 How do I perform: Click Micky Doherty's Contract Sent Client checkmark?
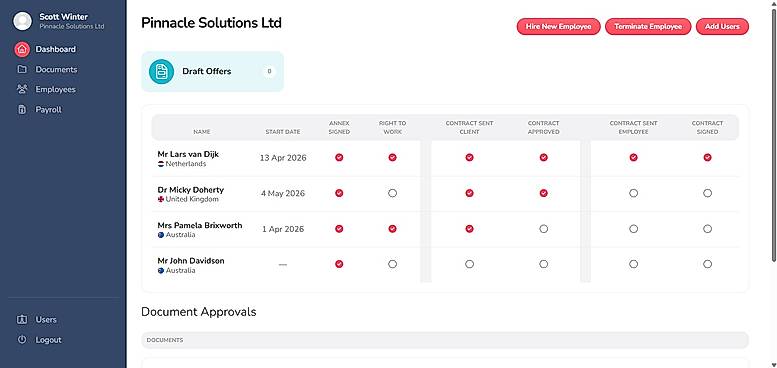(x=469, y=193)
